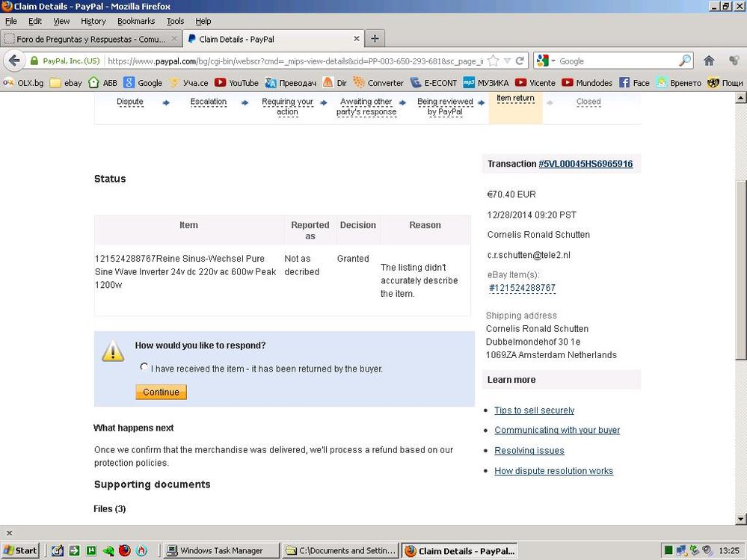Open the Bookmarks menu
747x560 pixels.
136,21
